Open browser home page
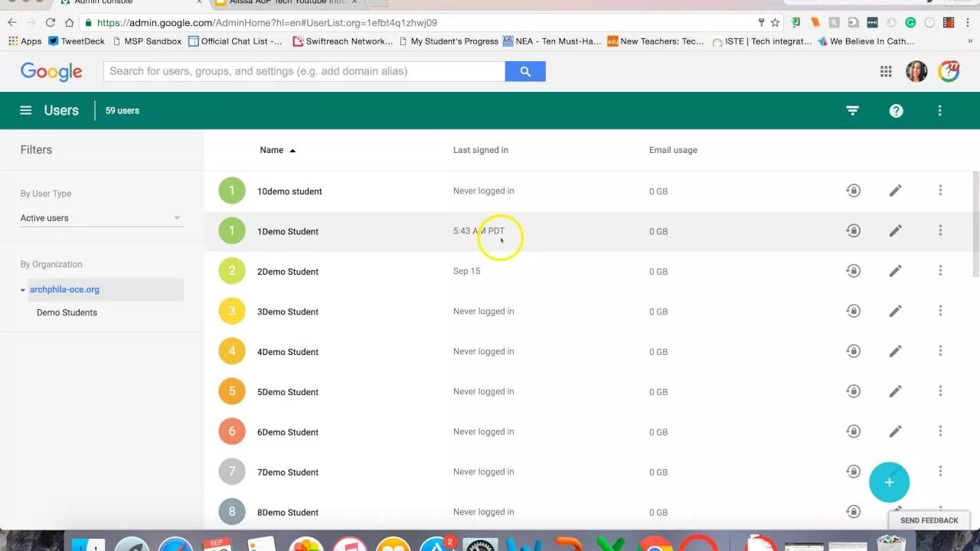 coord(69,23)
